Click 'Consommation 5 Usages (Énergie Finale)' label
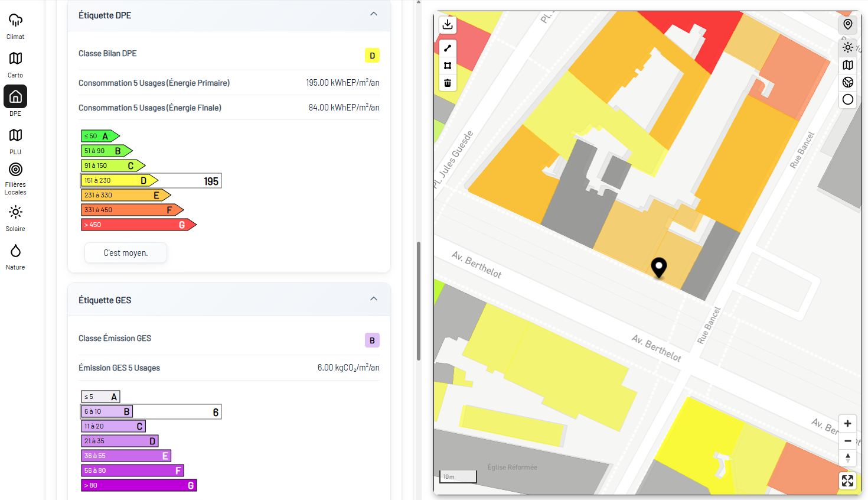 tap(150, 108)
